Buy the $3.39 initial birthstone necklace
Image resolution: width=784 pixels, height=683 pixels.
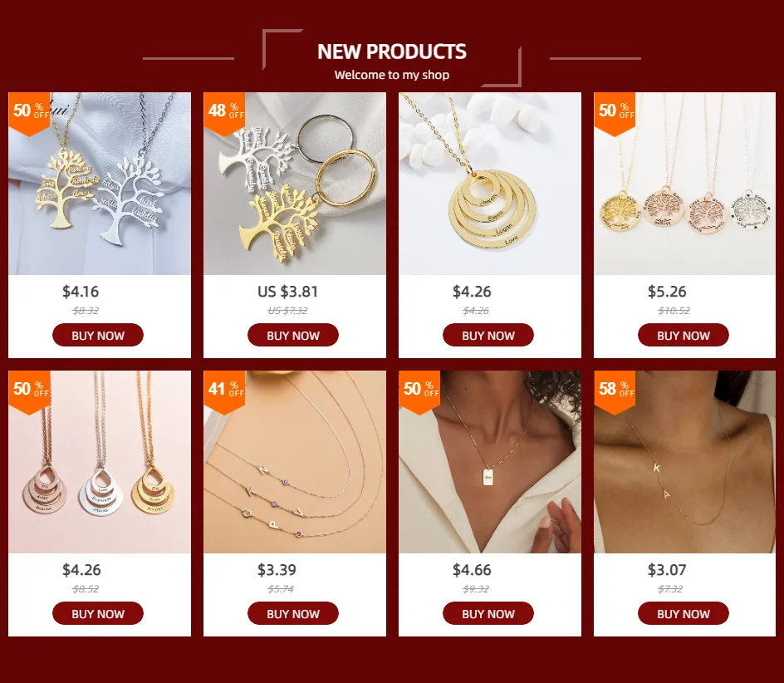coord(293,613)
